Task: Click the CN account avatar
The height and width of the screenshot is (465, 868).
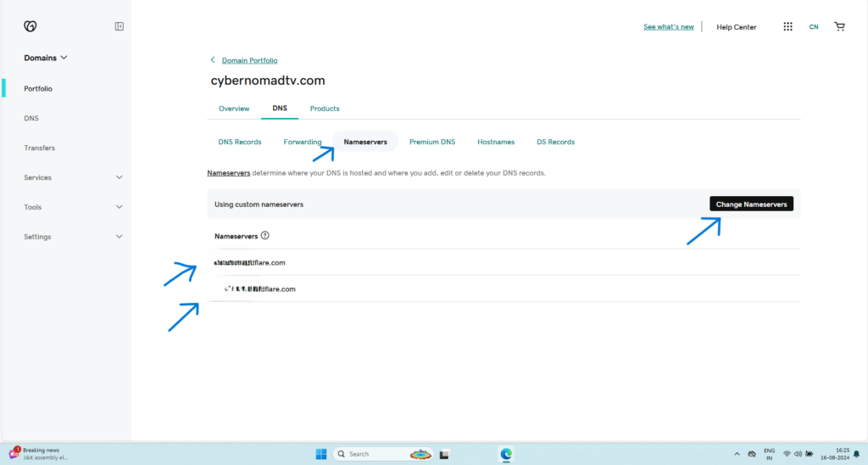Action: point(814,27)
